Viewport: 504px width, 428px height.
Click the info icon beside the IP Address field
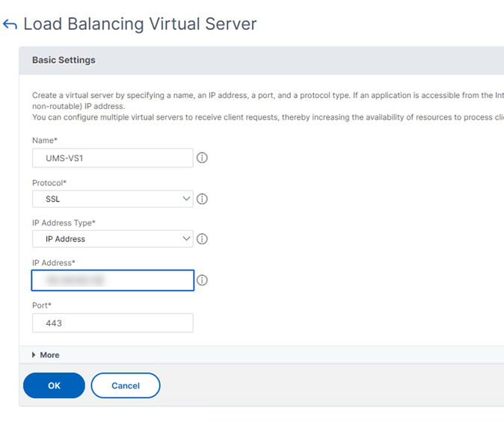pyautogui.click(x=202, y=280)
